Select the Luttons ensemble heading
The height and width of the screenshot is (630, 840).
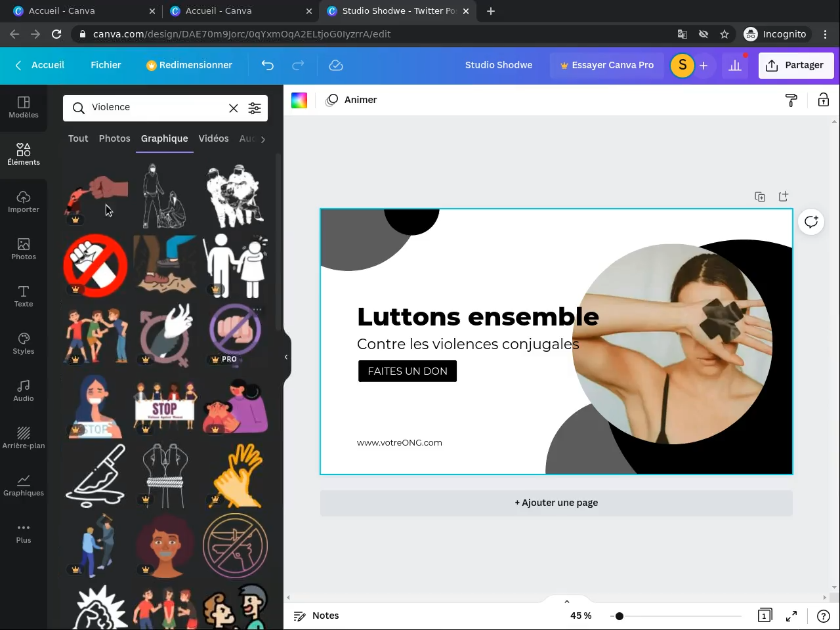pyautogui.click(x=478, y=317)
